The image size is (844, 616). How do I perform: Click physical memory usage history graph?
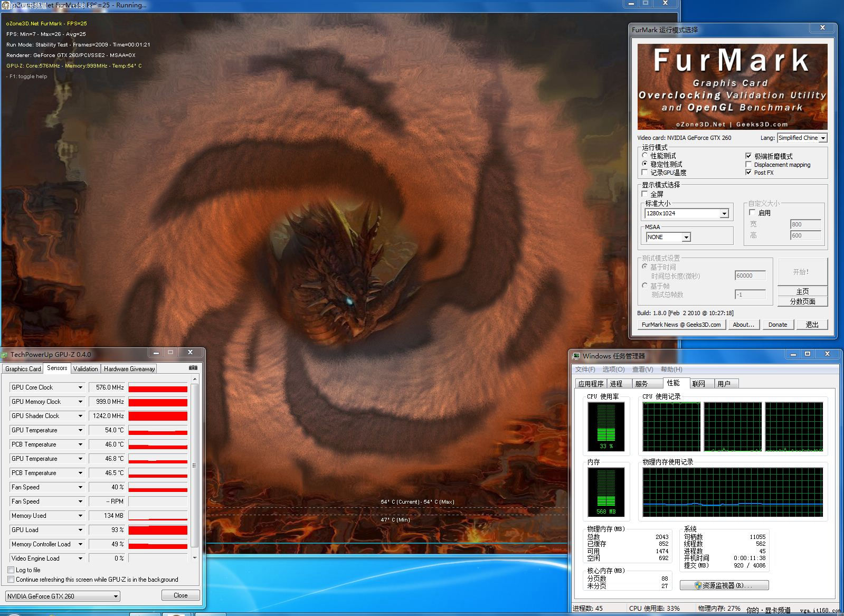point(733,492)
